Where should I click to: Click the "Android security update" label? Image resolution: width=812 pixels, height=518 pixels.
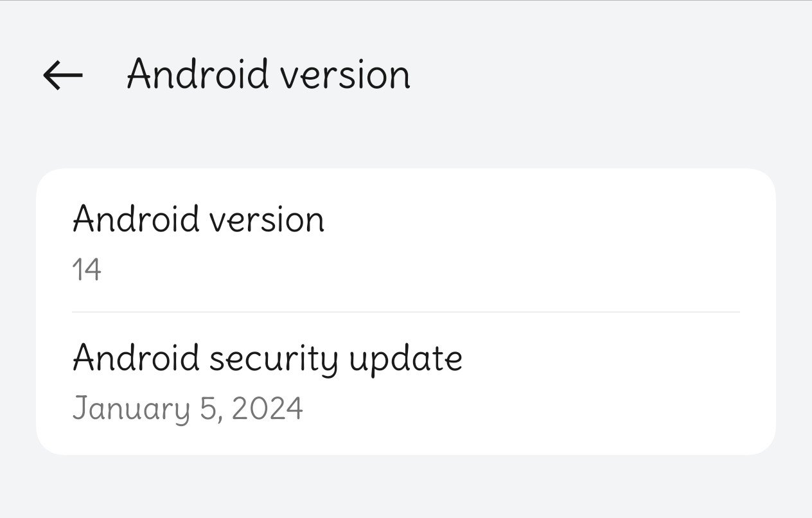click(x=267, y=358)
